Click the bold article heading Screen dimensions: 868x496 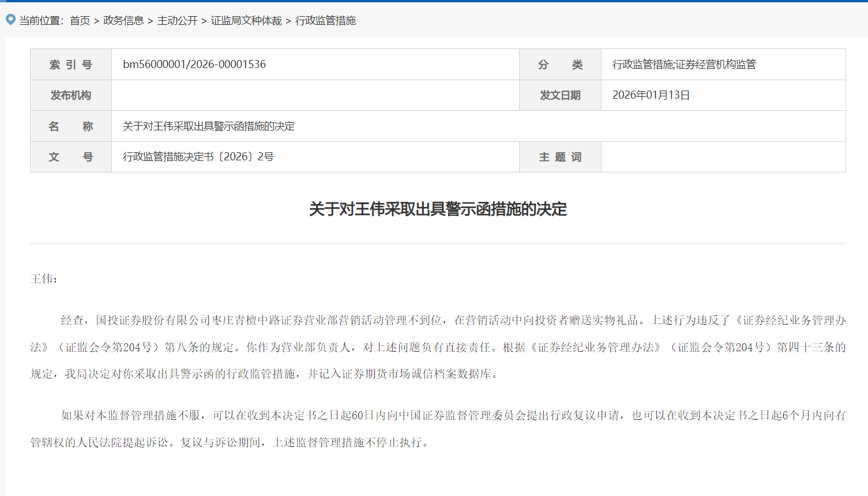(x=434, y=211)
